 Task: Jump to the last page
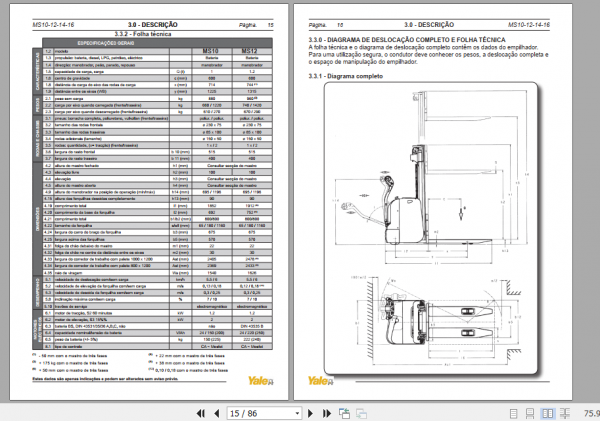coord(327,413)
